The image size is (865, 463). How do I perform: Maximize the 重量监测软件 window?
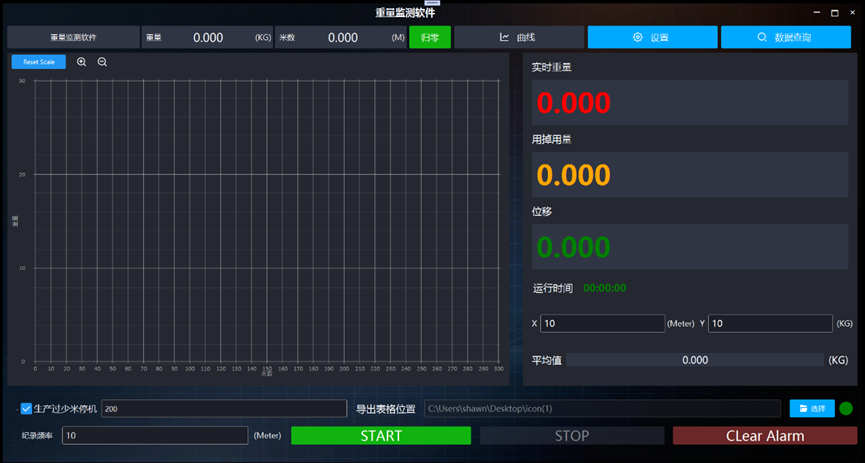click(x=835, y=13)
